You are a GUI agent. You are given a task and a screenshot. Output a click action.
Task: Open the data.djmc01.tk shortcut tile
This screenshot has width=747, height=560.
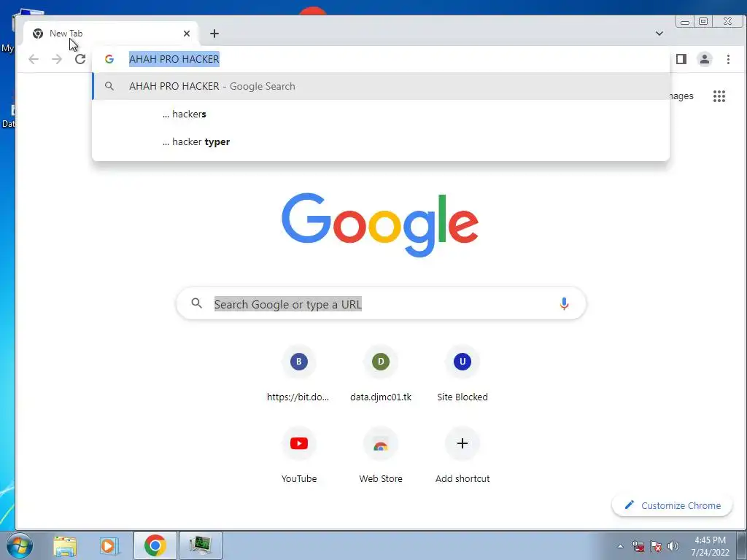[x=381, y=374]
